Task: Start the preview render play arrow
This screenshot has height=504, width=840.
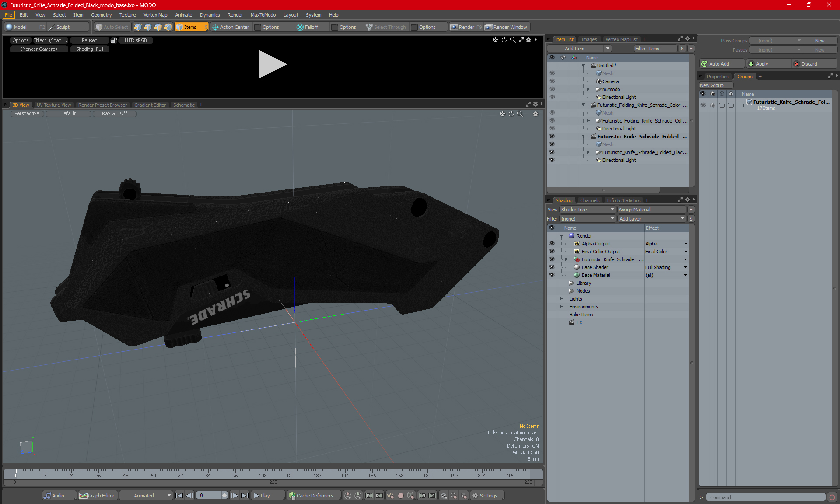Action: point(272,64)
